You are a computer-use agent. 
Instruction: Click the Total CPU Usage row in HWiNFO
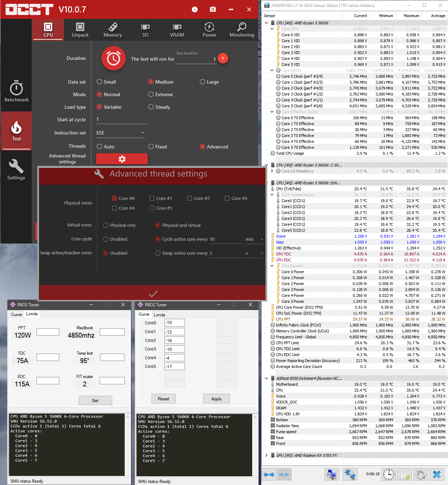[x=355, y=153]
